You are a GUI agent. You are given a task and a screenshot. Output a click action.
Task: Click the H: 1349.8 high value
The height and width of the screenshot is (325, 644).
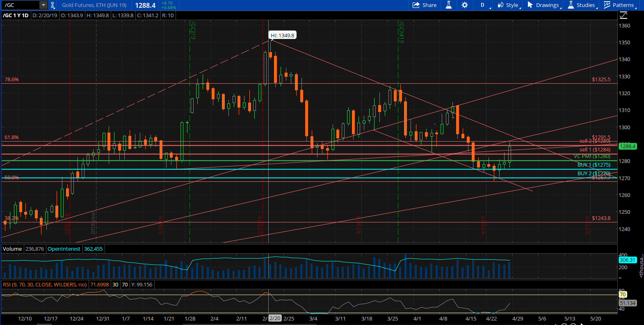click(x=98, y=16)
